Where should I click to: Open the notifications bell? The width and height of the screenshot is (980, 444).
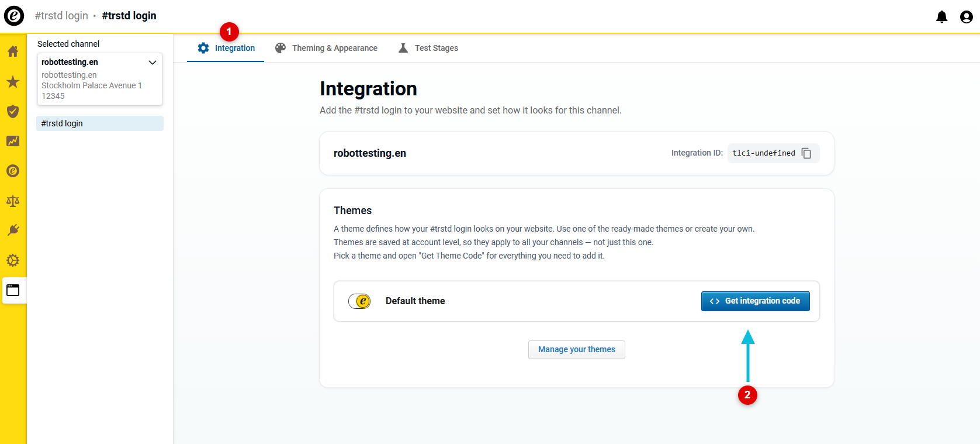click(941, 17)
